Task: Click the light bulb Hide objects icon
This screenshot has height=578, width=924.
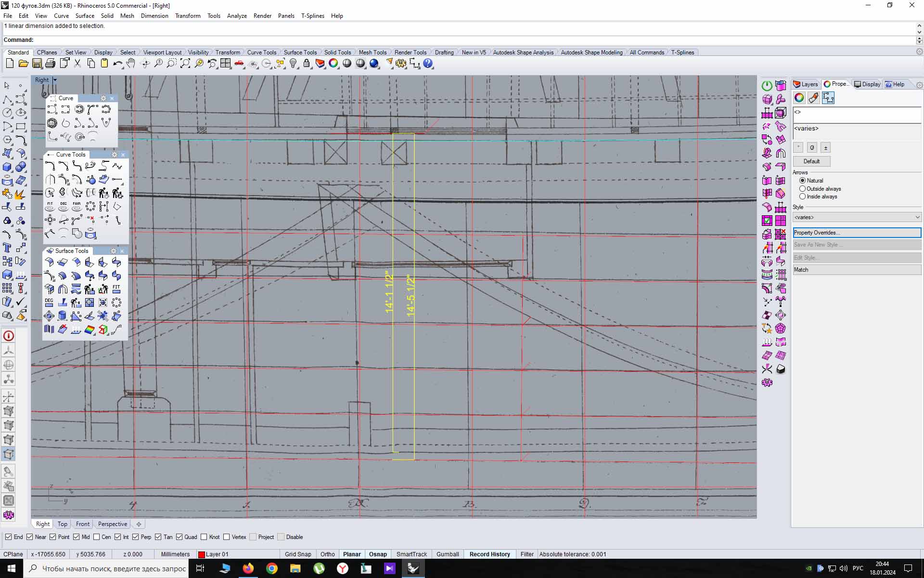Action: point(293,63)
